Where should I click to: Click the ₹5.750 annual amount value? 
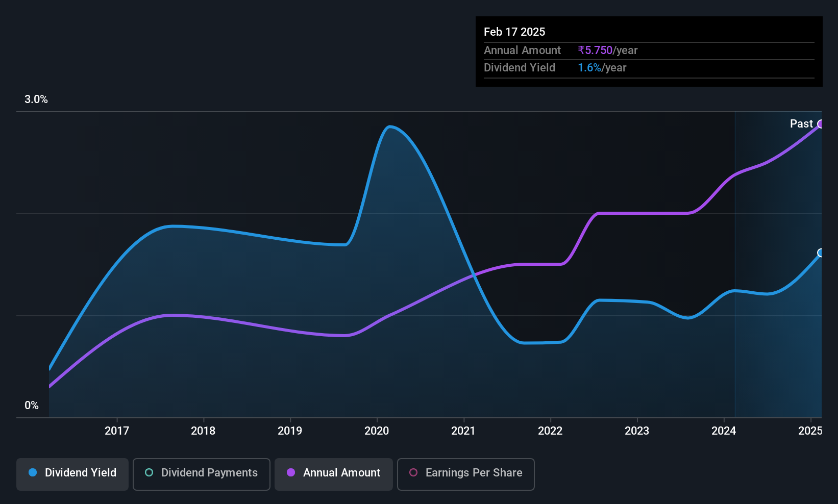coord(595,51)
